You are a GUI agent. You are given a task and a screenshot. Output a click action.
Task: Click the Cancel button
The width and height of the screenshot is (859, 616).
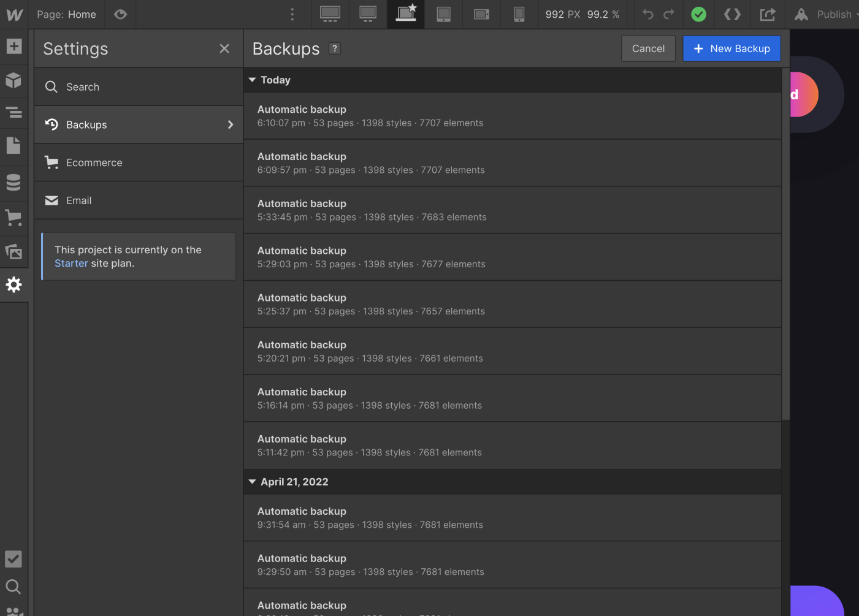(648, 48)
